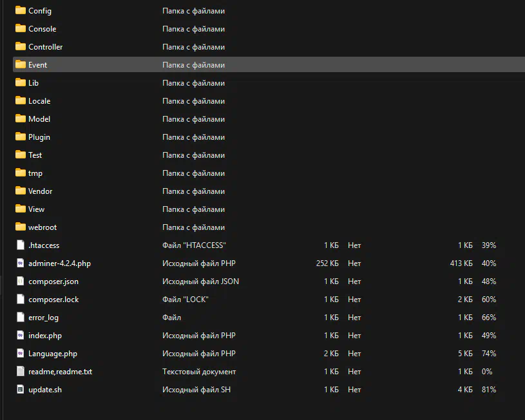Select the Locale folder entry
The image size is (525, 420).
pos(39,101)
